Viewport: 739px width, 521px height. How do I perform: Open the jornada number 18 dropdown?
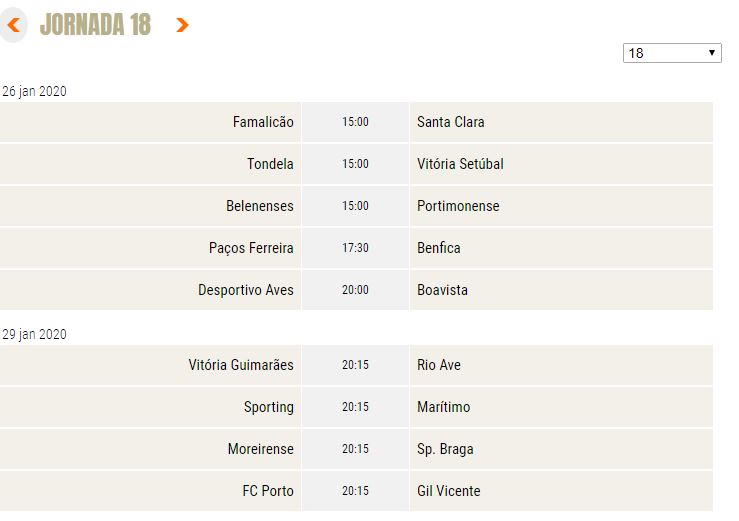click(672, 53)
